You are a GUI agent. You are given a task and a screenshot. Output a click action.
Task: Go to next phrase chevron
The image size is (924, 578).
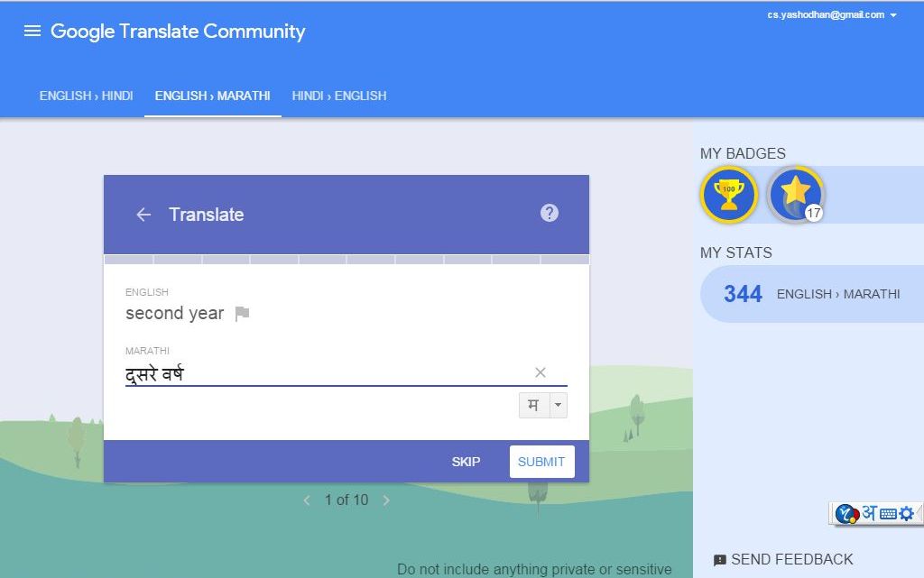pyautogui.click(x=386, y=500)
